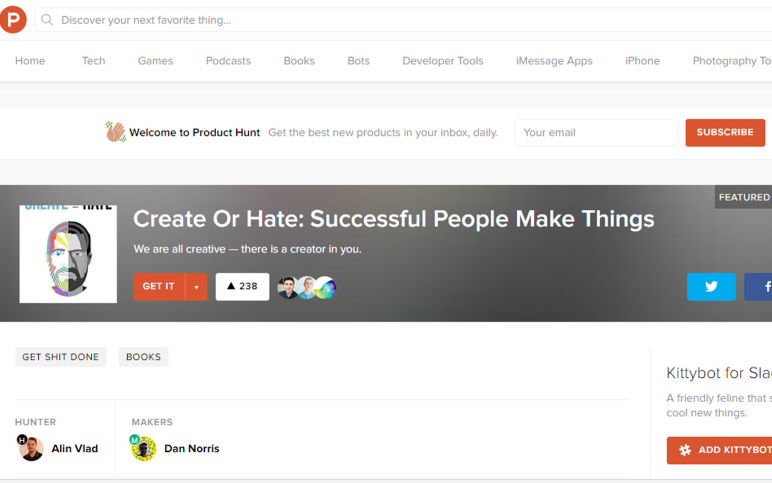Open the Home tab
The image size is (772, 483).
tap(30, 61)
